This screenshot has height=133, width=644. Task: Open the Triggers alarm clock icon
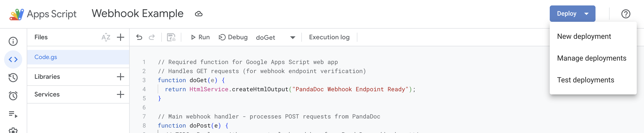13,96
